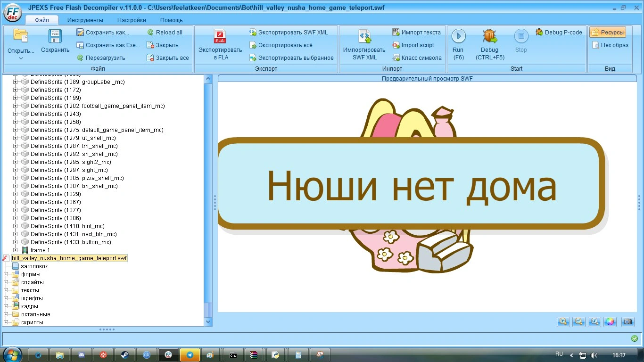Viewport: 644px width, 362px height.
Task: Choose Import script in the ribbon
Action: coord(413,45)
